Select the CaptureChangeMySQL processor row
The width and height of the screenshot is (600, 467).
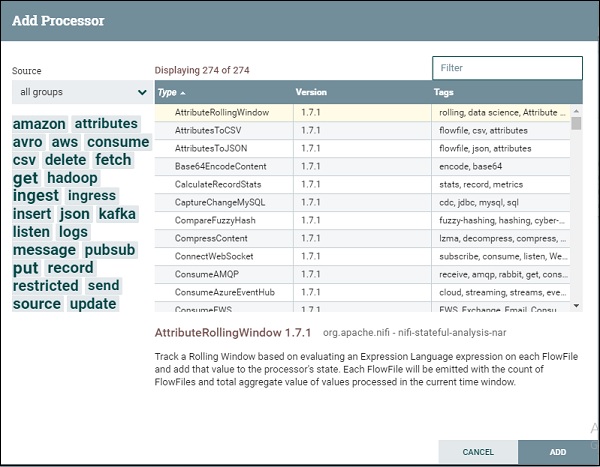pos(218,203)
